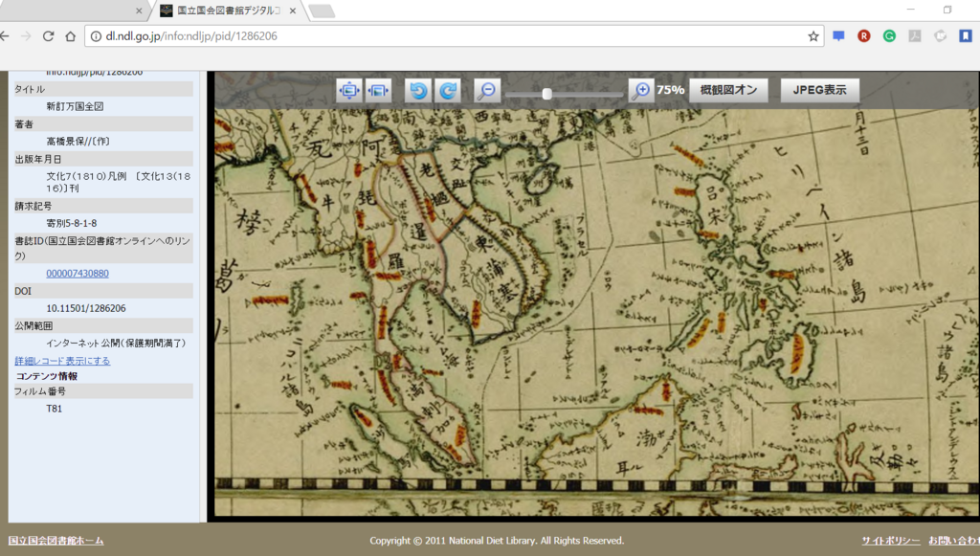Turn on overview map with 概観図オン
Screen dimensions: 980x556
pos(728,90)
